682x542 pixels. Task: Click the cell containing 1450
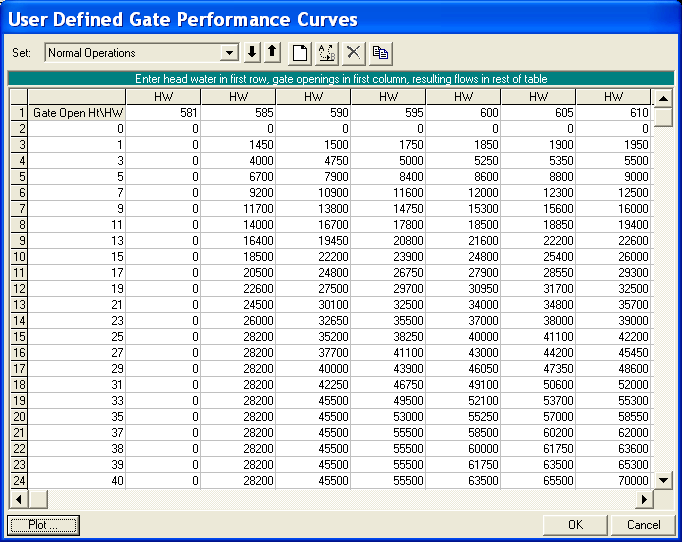(x=238, y=145)
